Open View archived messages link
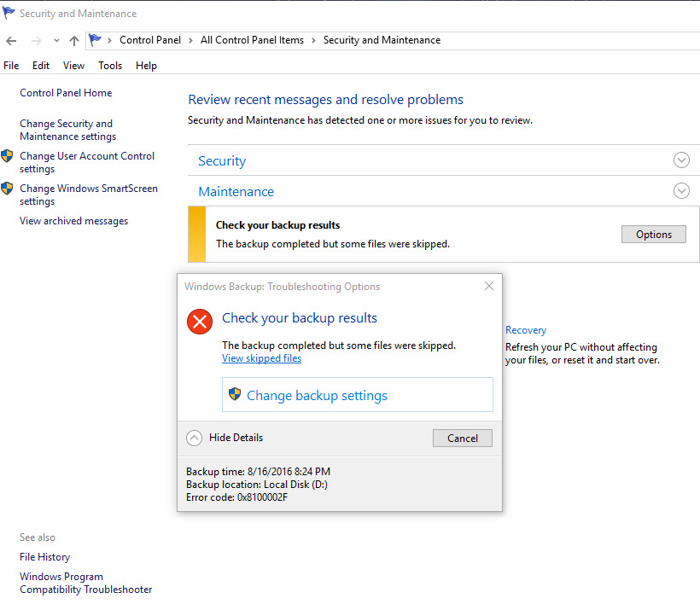Image resolution: width=700 pixels, height=610 pixels. 73,221
